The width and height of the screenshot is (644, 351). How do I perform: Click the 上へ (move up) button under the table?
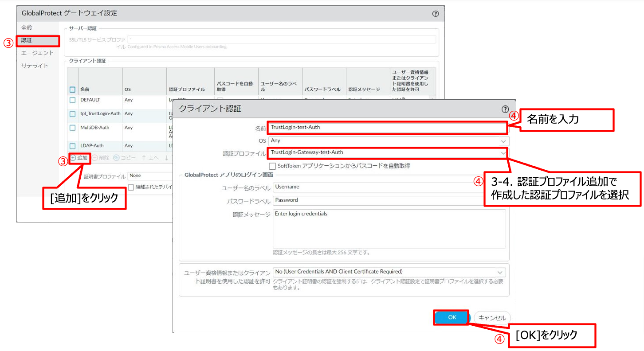coord(150,158)
